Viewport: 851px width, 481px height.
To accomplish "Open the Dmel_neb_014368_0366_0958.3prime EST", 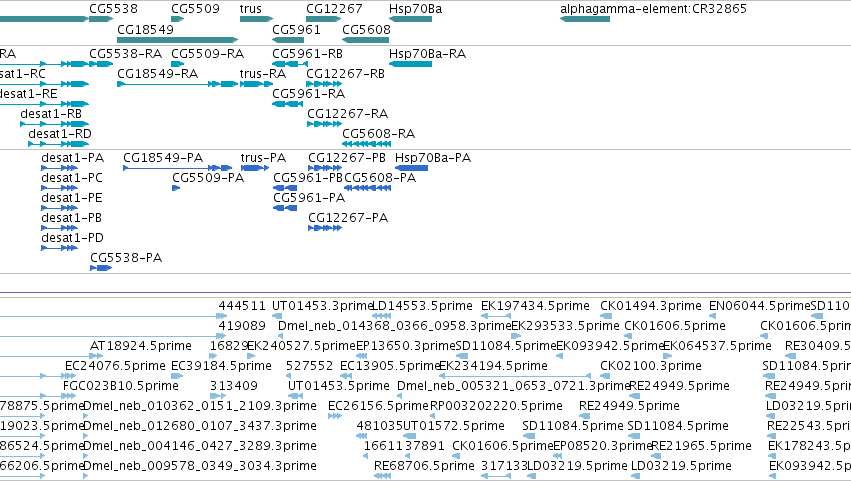I will 395,326.
